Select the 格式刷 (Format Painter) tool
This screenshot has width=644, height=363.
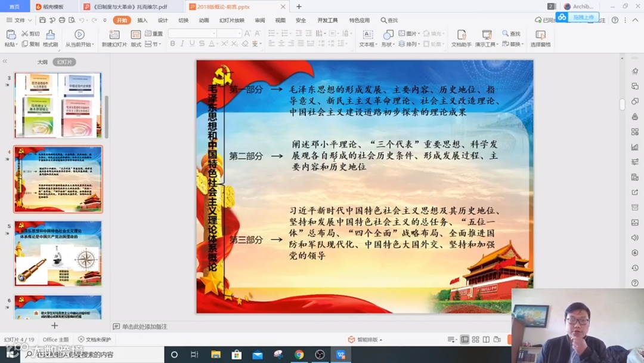(x=51, y=37)
